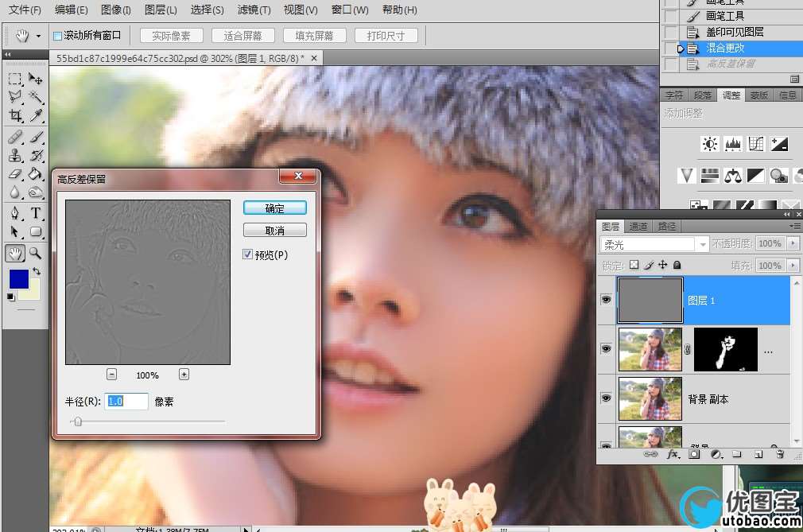Select the Pen tool

pyautogui.click(x=15, y=213)
